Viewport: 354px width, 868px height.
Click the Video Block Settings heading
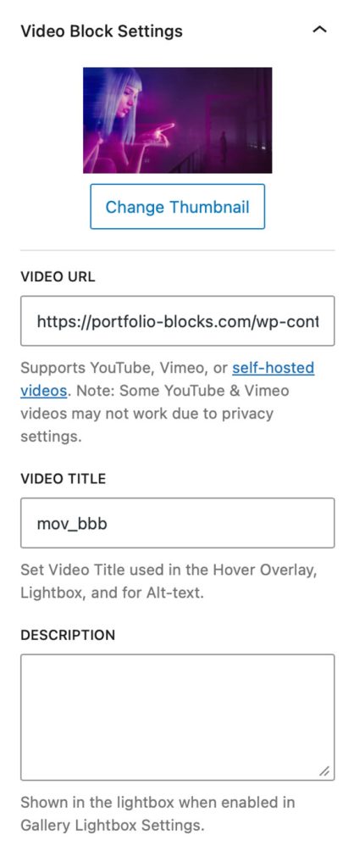[102, 31]
